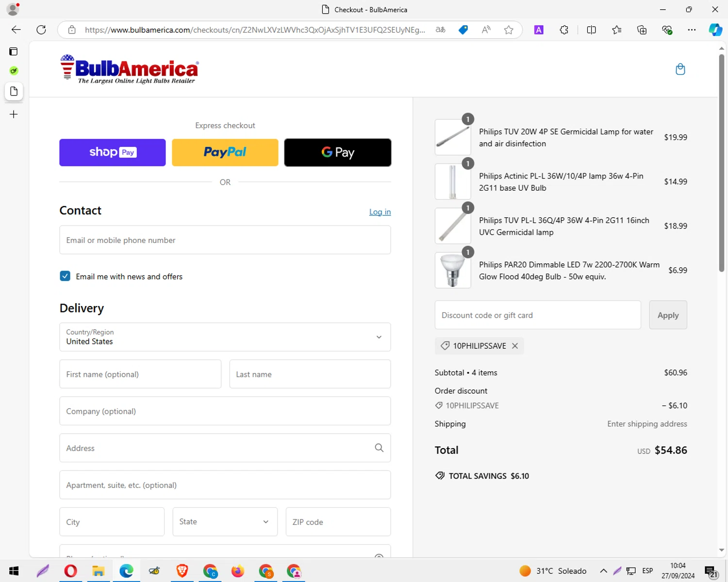
Task: Click the Philips Actinic PL-L lamp thumbnail
Action: click(453, 181)
